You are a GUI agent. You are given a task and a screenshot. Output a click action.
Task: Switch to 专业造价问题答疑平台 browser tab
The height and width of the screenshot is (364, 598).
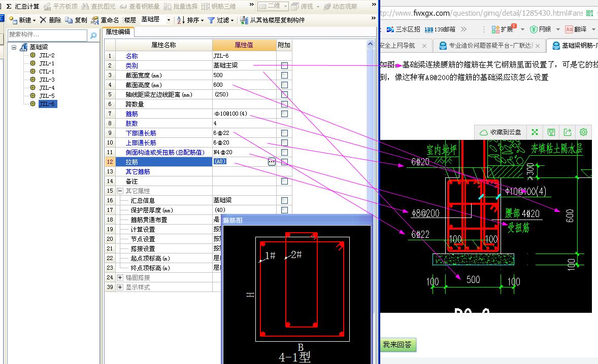click(x=490, y=46)
